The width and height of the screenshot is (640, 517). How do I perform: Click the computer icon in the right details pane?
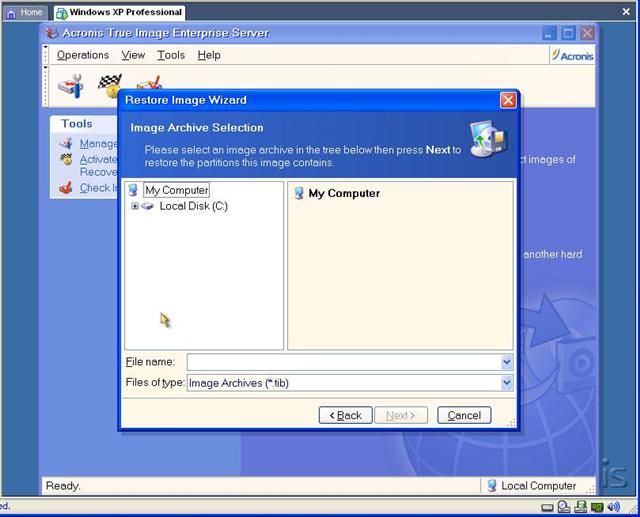pos(299,193)
